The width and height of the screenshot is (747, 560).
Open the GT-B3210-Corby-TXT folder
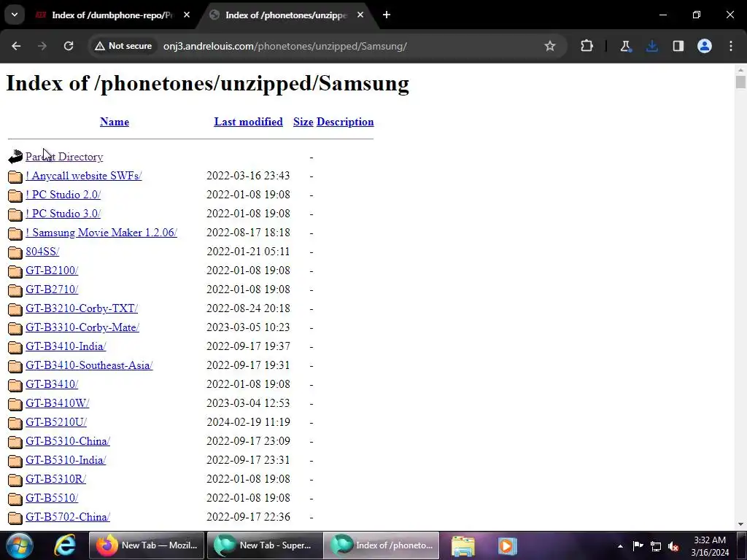click(x=82, y=308)
